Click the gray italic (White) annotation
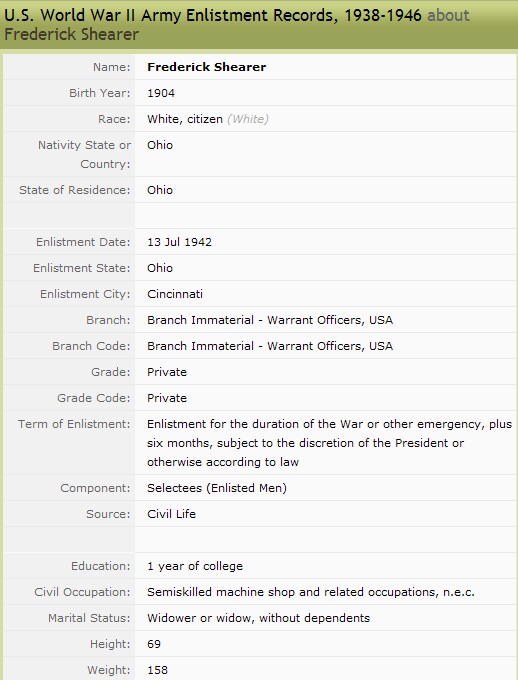This screenshot has width=518, height=686. point(248,119)
